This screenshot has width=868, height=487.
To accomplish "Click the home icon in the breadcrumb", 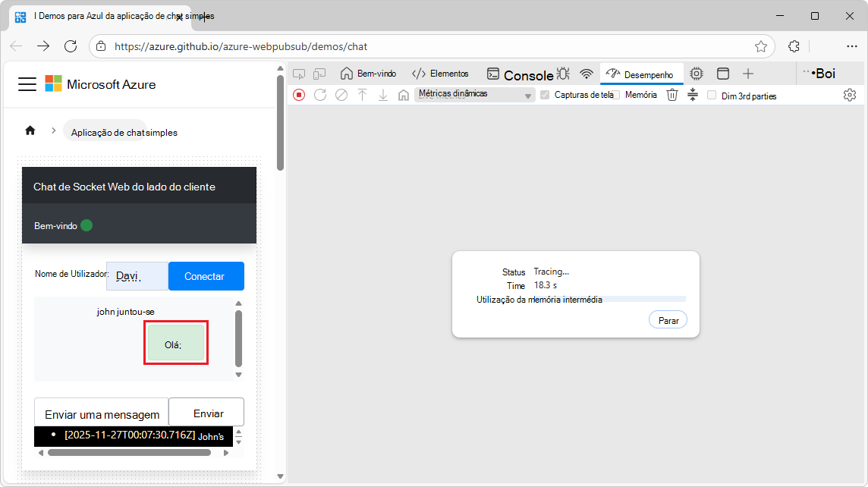I will pos(30,130).
